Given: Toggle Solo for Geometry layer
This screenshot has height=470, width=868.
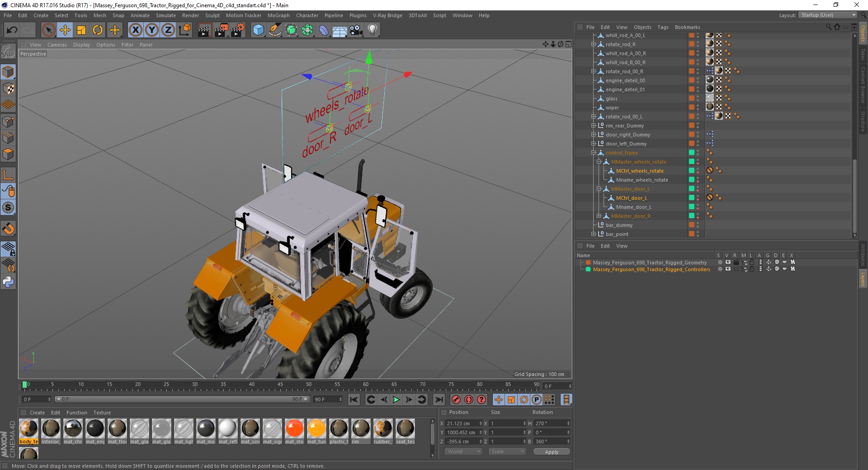Looking at the screenshot, I should pos(720,262).
